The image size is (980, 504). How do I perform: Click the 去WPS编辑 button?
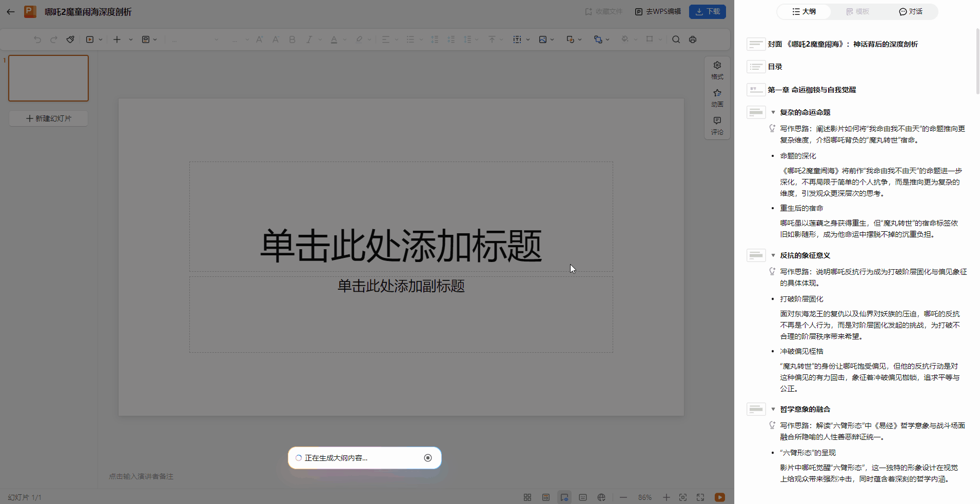[658, 12]
